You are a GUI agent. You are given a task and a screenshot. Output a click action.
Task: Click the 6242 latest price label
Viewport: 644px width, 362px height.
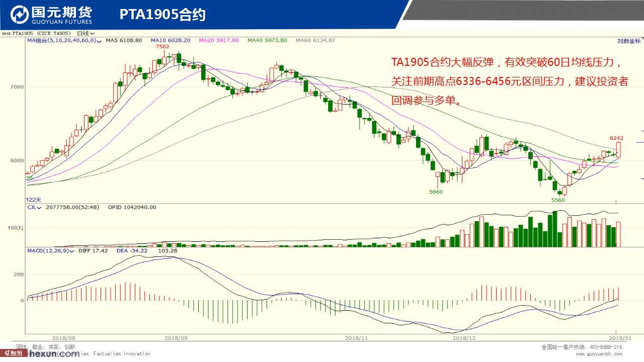tap(616, 138)
